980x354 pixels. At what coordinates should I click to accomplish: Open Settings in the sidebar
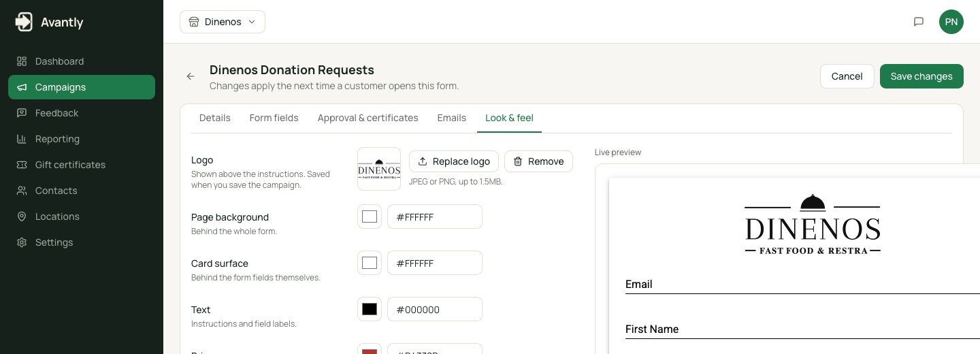coord(82,242)
